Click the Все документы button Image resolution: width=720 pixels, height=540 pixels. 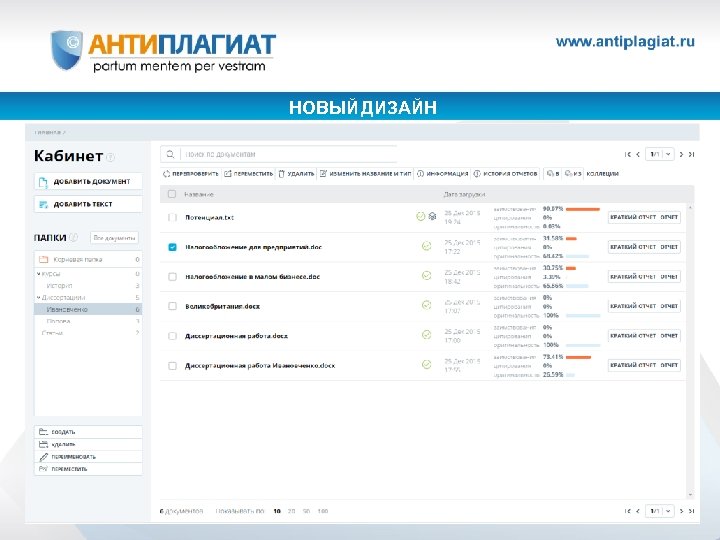pyautogui.click(x=114, y=238)
